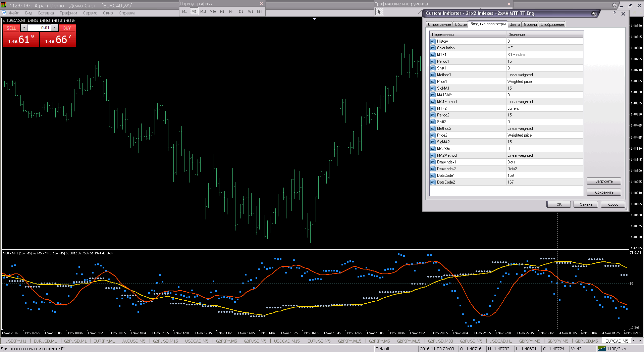Image resolution: width=644 pixels, height=352 pixels.
Task: Collapse the one-click trading panel arrow
Action: click(x=4, y=21)
